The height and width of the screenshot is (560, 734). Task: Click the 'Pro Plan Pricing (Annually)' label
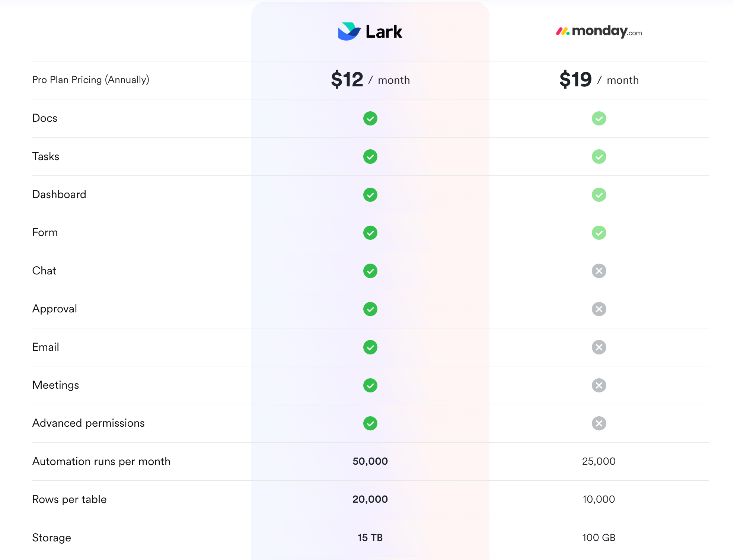[91, 80]
